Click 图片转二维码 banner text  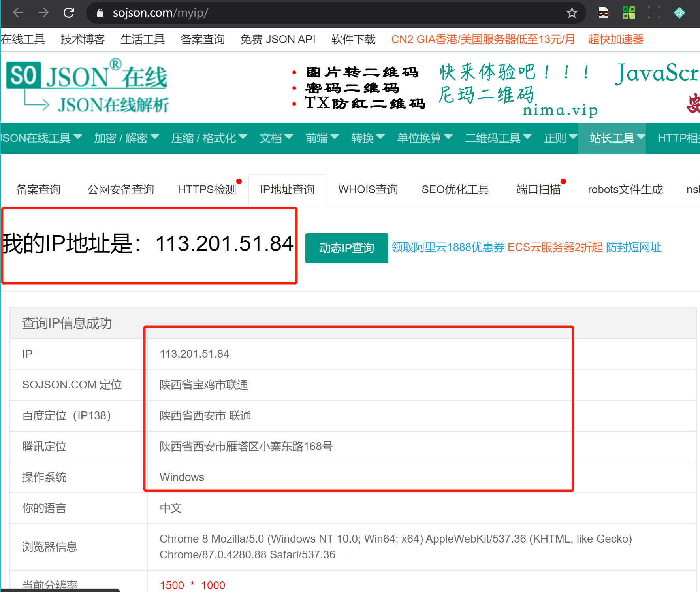361,72
